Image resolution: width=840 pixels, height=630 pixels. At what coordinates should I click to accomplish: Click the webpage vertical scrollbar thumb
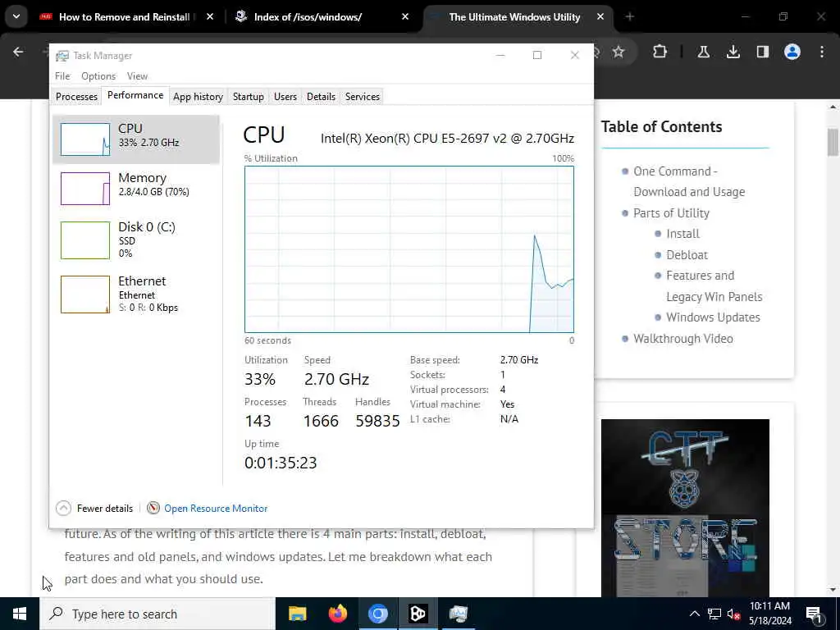(833, 141)
